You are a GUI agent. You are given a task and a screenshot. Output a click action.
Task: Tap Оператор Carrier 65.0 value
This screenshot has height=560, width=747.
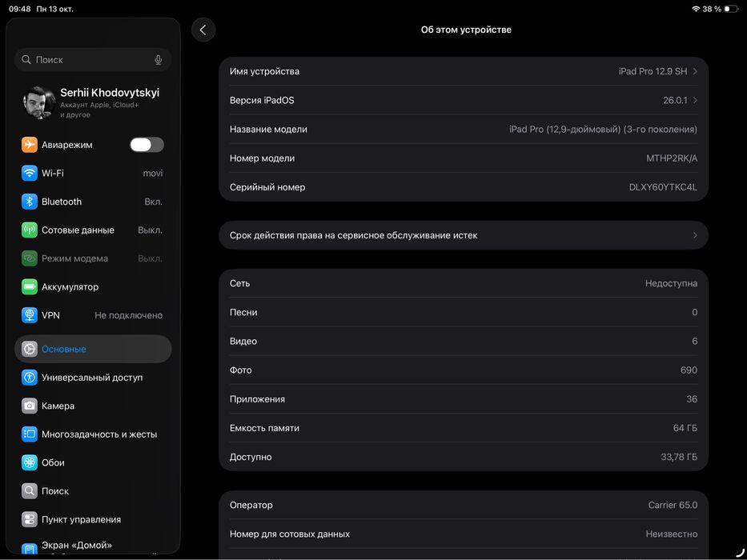(x=673, y=506)
